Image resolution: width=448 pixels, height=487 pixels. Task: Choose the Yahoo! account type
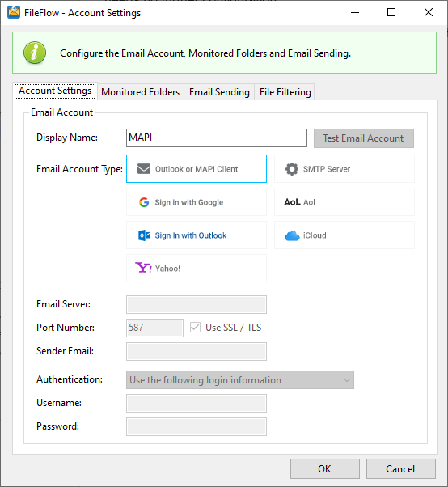click(197, 269)
